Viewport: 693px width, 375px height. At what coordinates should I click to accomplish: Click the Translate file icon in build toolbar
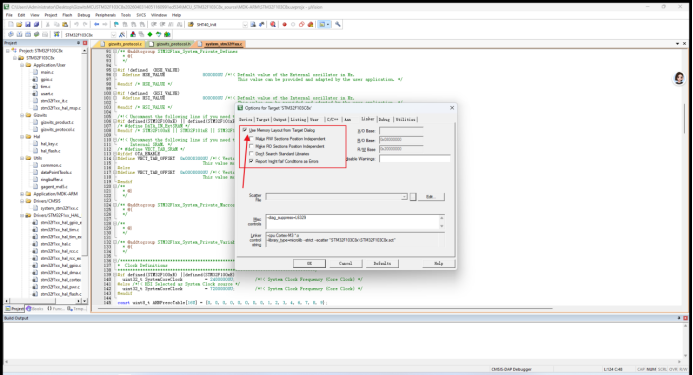pyautogui.click(x=11, y=34)
